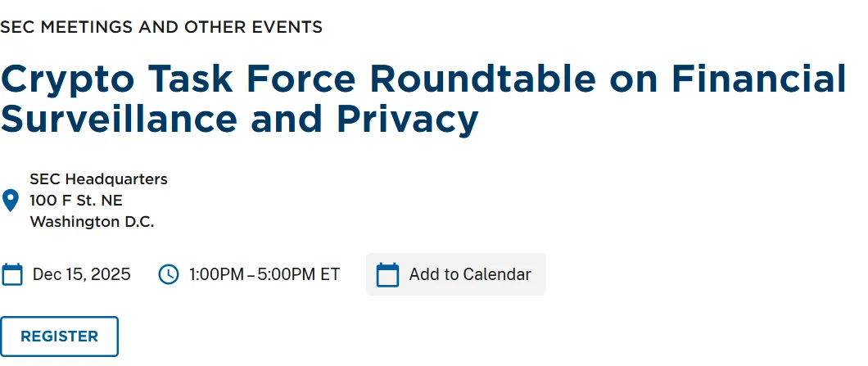The width and height of the screenshot is (868, 366).
Task: Click the calendar icon beside Dec 15, 2025
Action: [x=12, y=274]
